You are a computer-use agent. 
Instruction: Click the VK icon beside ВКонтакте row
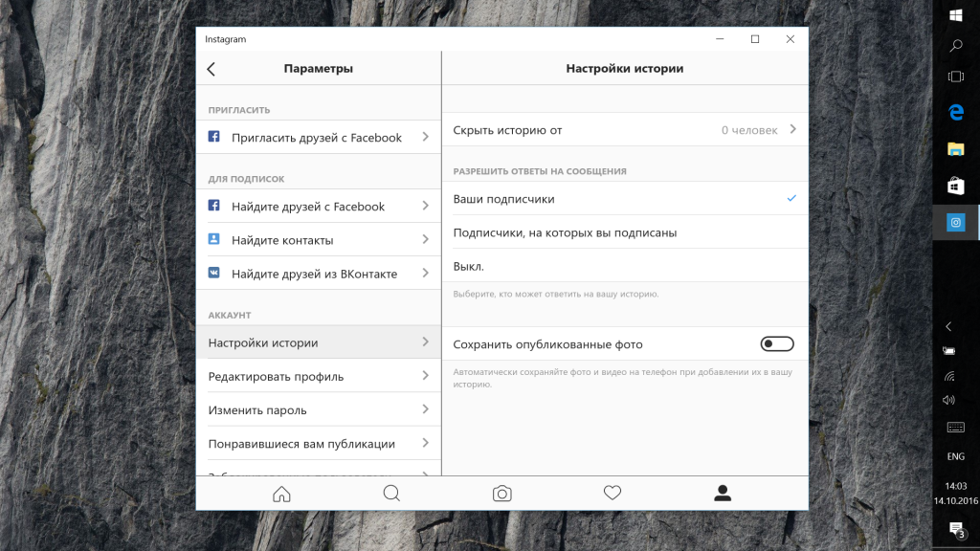213,273
